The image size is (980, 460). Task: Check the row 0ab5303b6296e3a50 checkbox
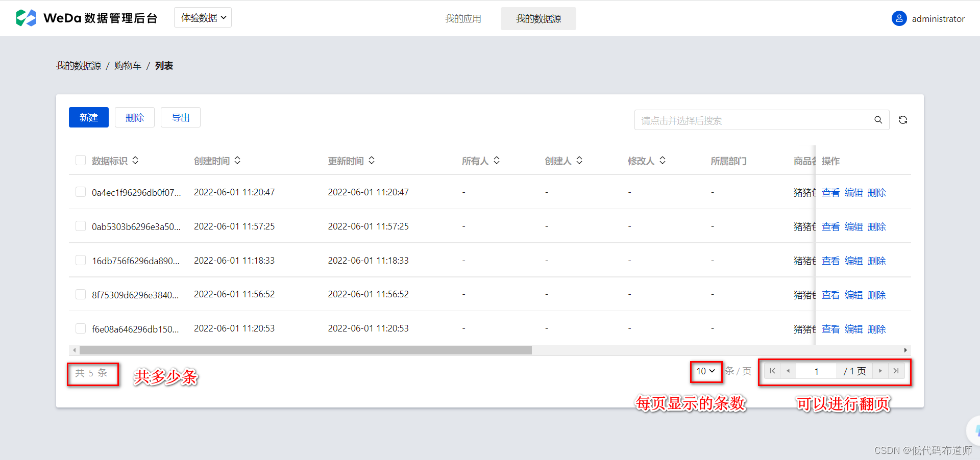81,226
